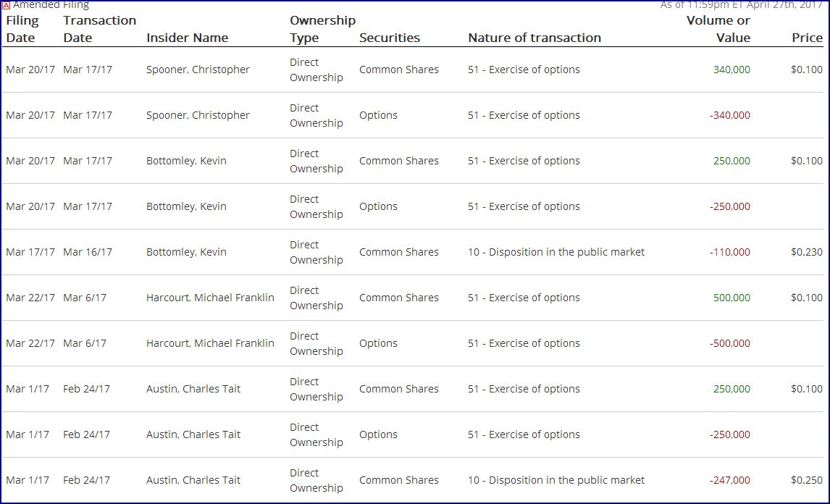Select the -247,000 volume value
The height and width of the screenshot is (504, 830).
729,480
